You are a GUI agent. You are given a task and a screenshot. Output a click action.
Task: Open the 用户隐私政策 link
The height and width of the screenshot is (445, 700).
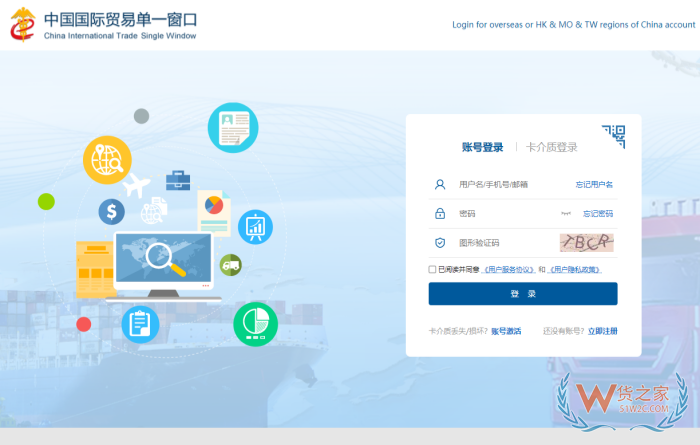(575, 270)
